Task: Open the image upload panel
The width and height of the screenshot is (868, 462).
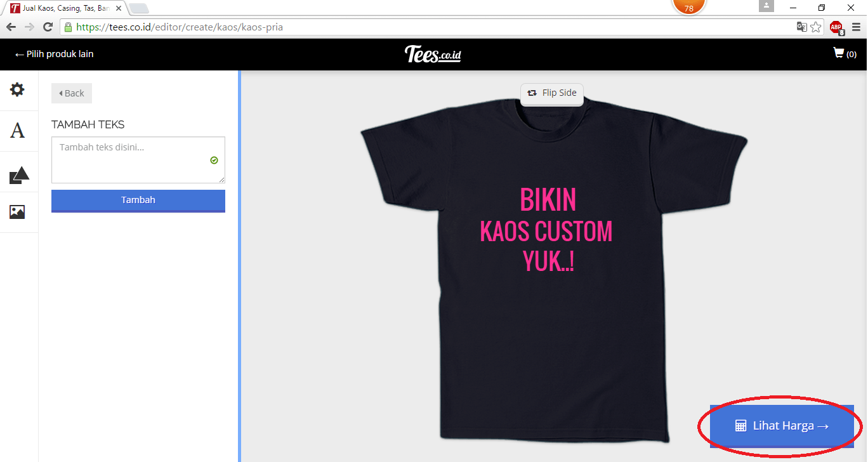Action: click(19, 211)
